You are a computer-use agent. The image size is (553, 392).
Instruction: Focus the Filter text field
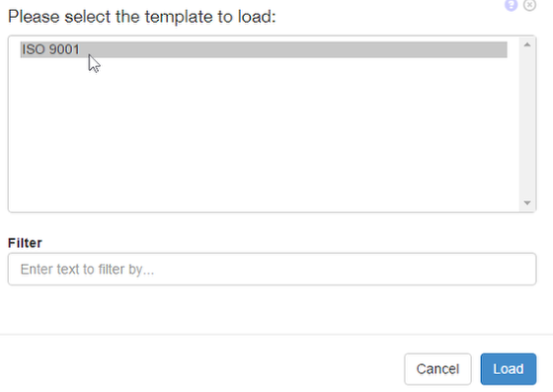click(272, 269)
